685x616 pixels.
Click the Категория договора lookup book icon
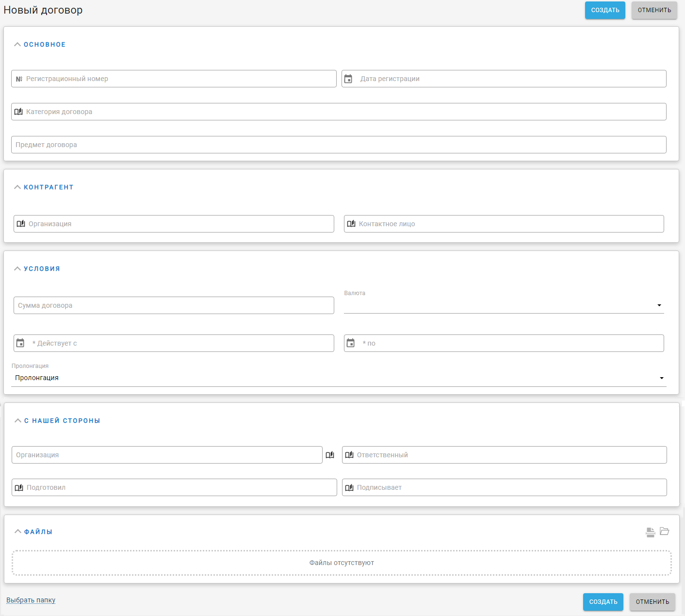[18, 112]
